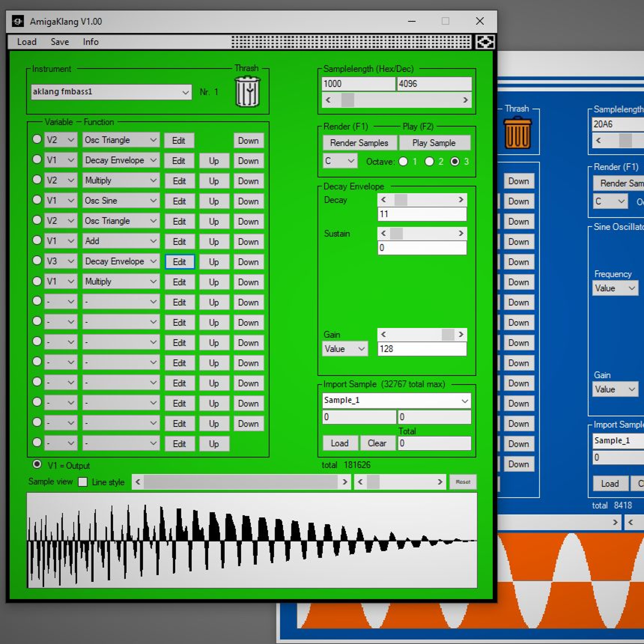Click the Decay slider right arrow

(461, 200)
